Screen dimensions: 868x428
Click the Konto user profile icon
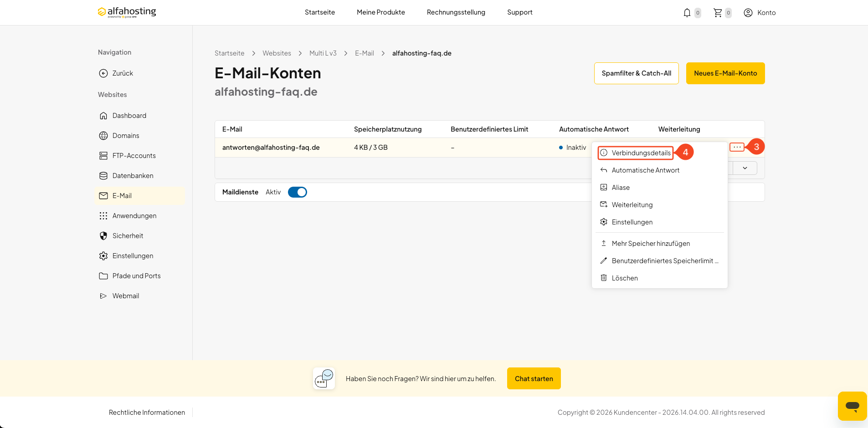coord(748,13)
